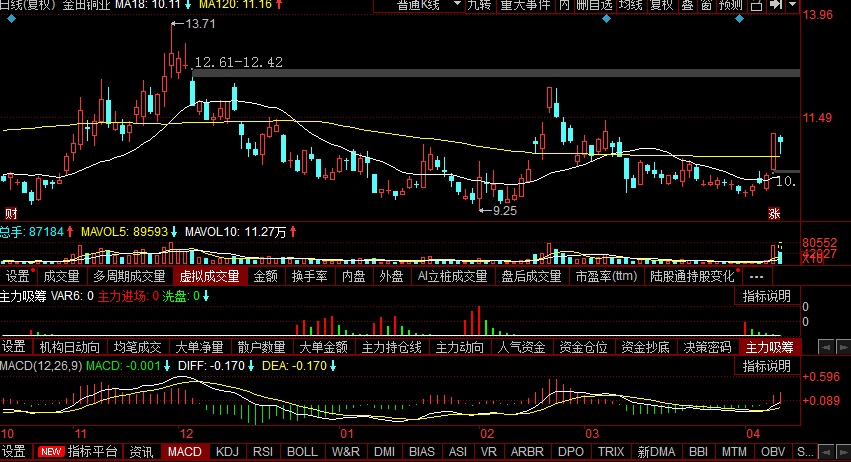The width and height of the screenshot is (851, 462).
Task: Switch to the 盘后成交量 tab
Action: coord(531,276)
